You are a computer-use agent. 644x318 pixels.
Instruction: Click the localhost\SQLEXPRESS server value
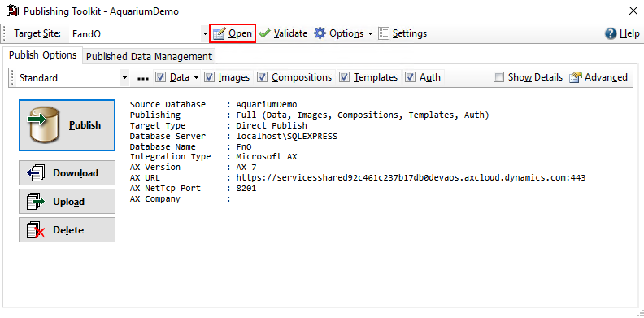pyautogui.click(x=287, y=136)
